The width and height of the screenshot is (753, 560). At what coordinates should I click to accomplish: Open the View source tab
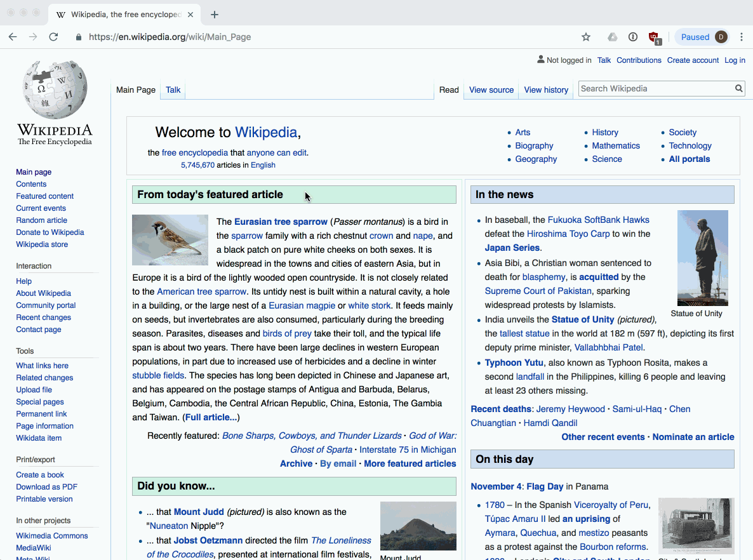coord(491,90)
